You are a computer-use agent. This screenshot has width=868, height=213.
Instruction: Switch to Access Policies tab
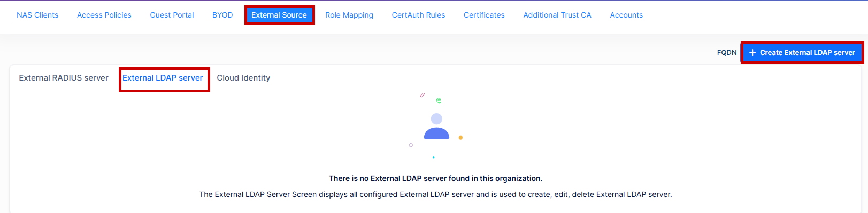coord(104,15)
